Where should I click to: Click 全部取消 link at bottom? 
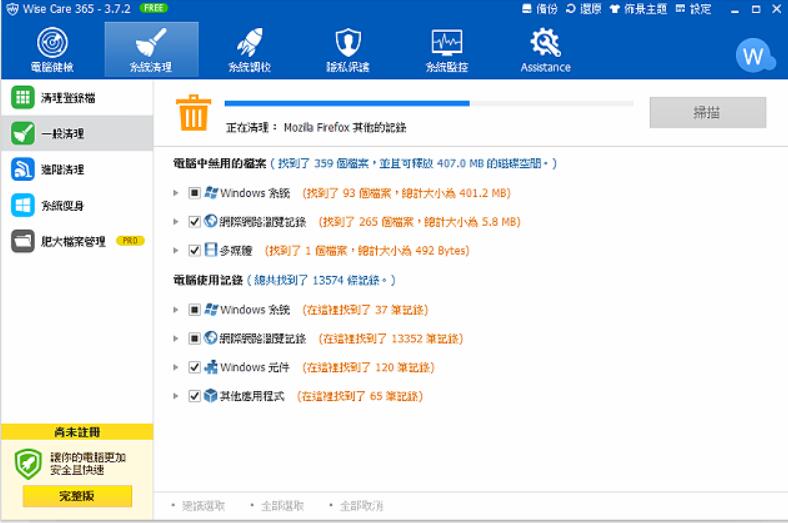point(361,506)
